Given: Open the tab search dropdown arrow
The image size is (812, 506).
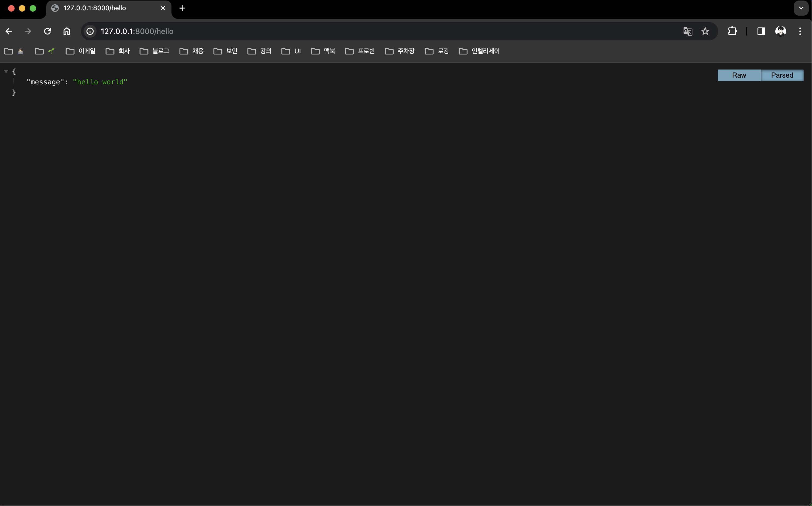Looking at the screenshot, I should coord(801,8).
